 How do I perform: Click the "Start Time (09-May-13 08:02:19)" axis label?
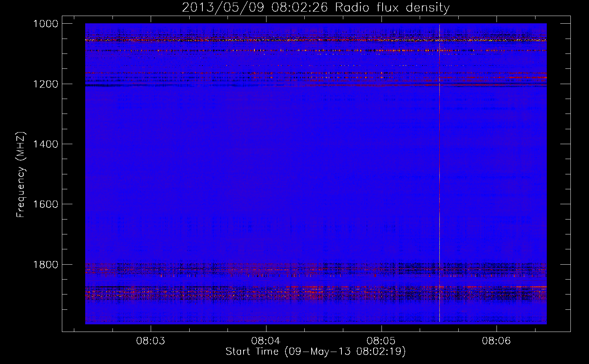pyautogui.click(x=316, y=352)
